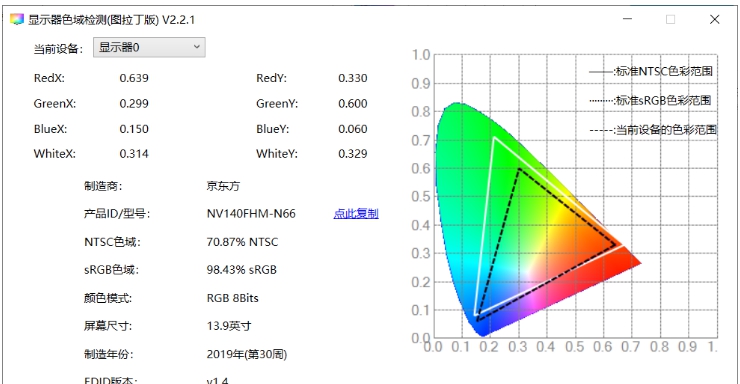The width and height of the screenshot is (740, 384).
Task: Click the 标准sRGB色彩范围 legend entry
Action: click(650, 100)
